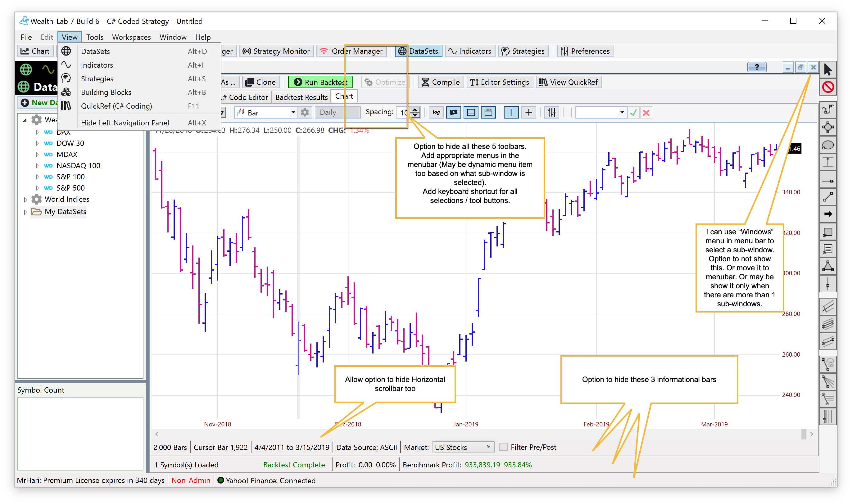The image size is (852, 504).
Task: Toggle the vertical cursor line
Action: (x=511, y=112)
